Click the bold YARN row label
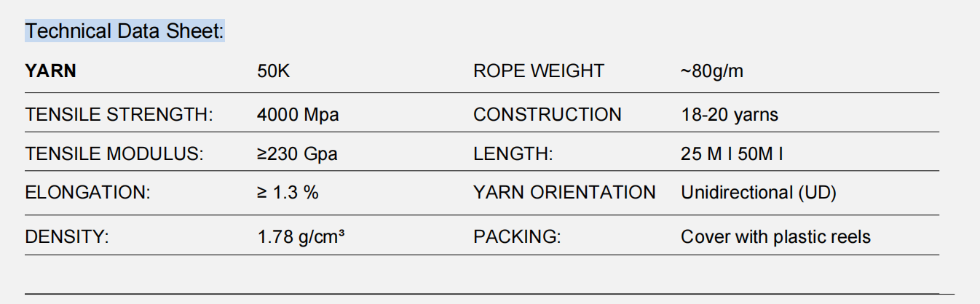 click(x=50, y=71)
